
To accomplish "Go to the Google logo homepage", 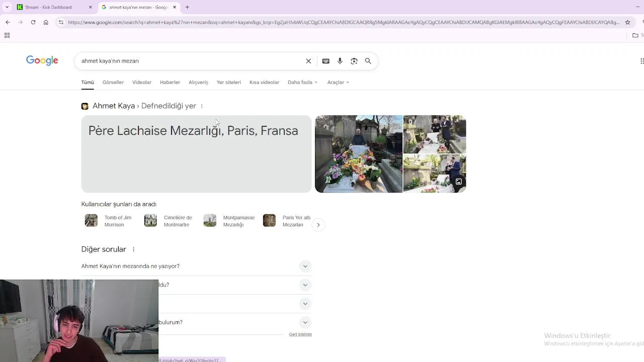I will pyautogui.click(x=42, y=61).
